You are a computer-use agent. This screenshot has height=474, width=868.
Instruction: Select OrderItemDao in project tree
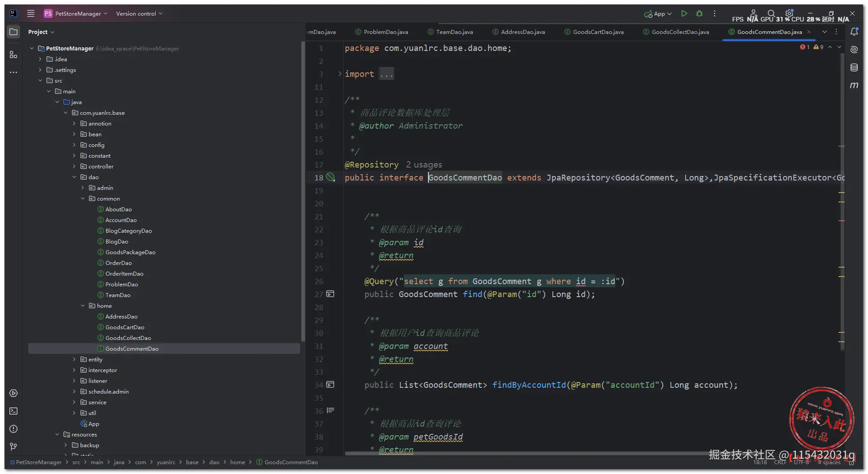[124, 273]
